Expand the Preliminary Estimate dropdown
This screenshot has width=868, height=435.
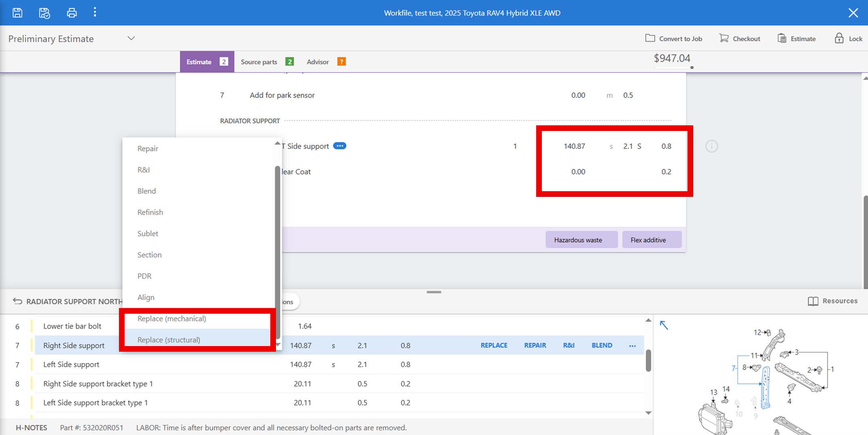[131, 38]
